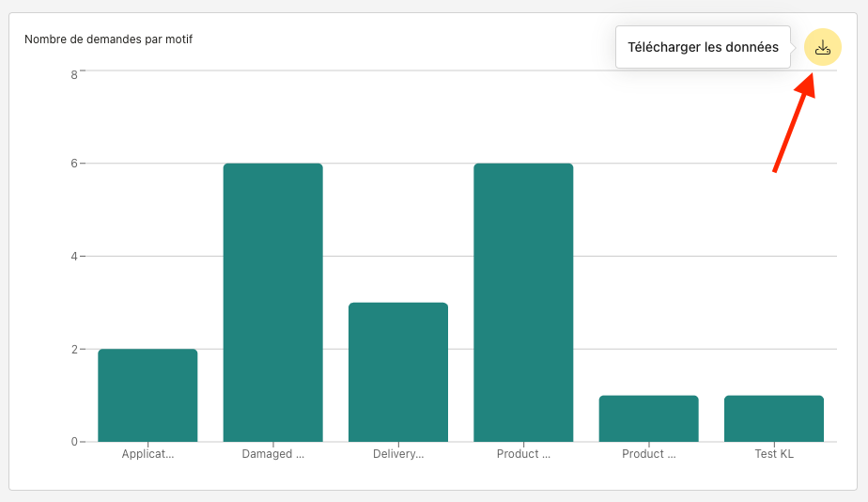Click the 'Test KL' x-axis label
The height and width of the screenshot is (502, 868).
point(774,454)
